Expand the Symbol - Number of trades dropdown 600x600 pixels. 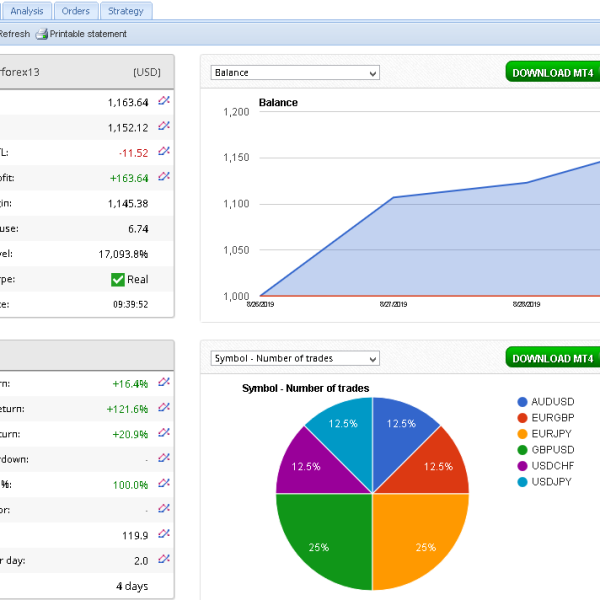point(295,358)
